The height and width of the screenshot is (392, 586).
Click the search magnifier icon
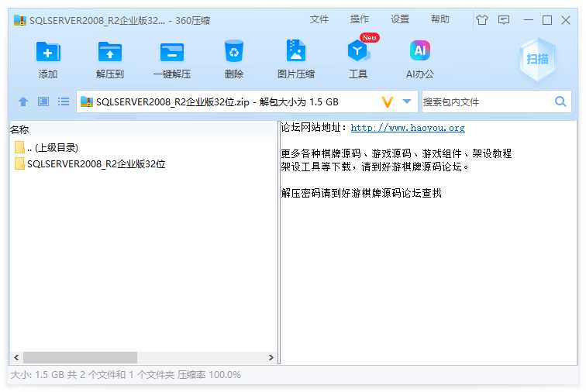(x=560, y=101)
